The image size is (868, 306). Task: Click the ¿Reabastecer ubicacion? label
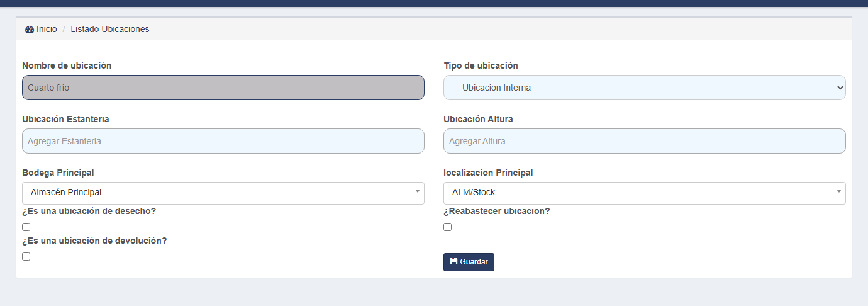pyautogui.click(x=497, y=211)
